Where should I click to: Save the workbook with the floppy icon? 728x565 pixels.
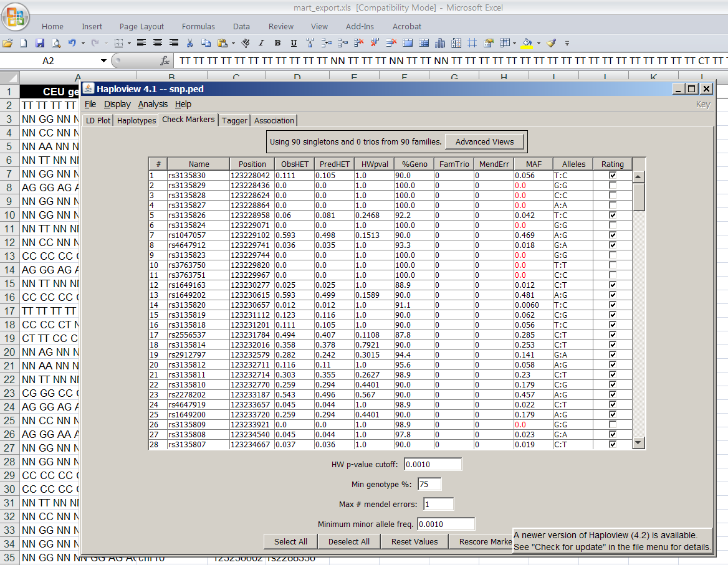(x=40, y=43)
